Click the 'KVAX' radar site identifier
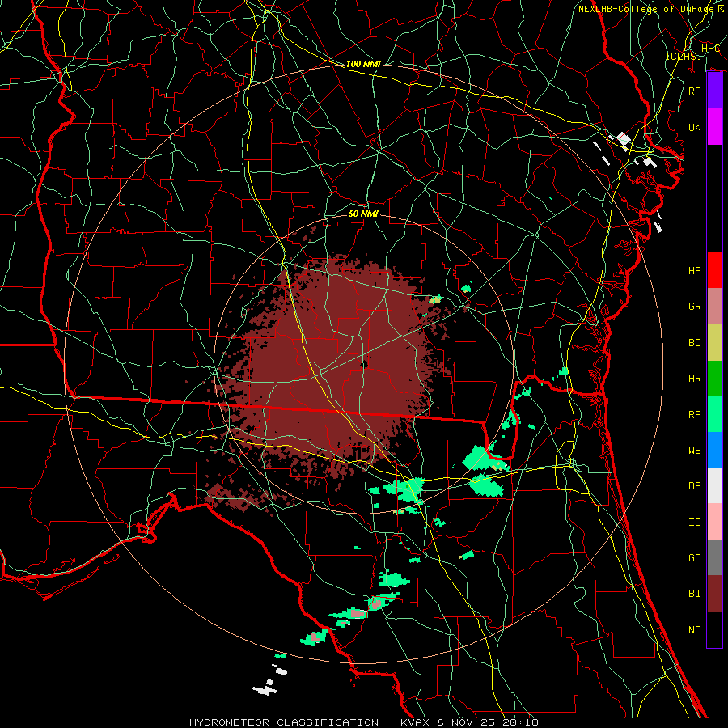The width and height of the screenshot is (728, 728). tap(415, 722)
